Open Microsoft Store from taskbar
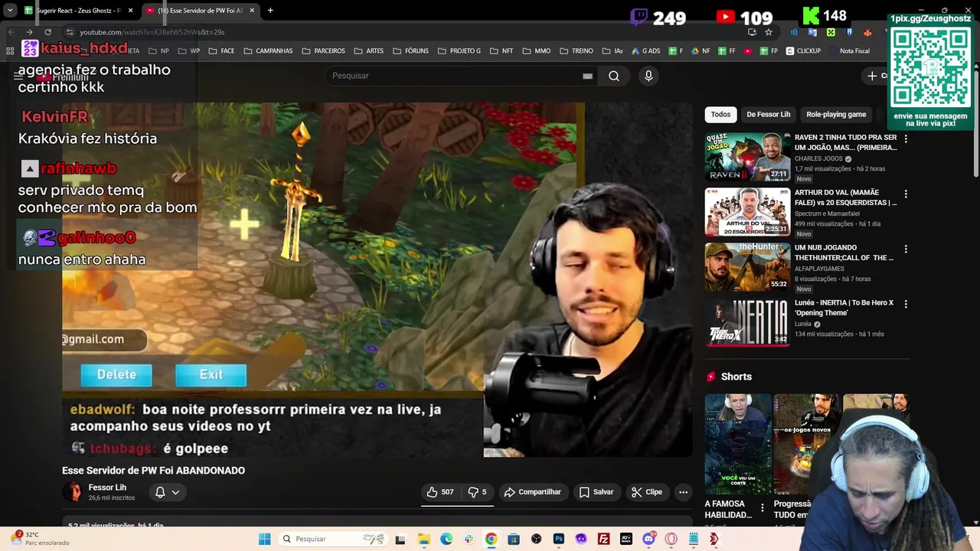Viewport: 980px width, 551px height. point(514,539)
